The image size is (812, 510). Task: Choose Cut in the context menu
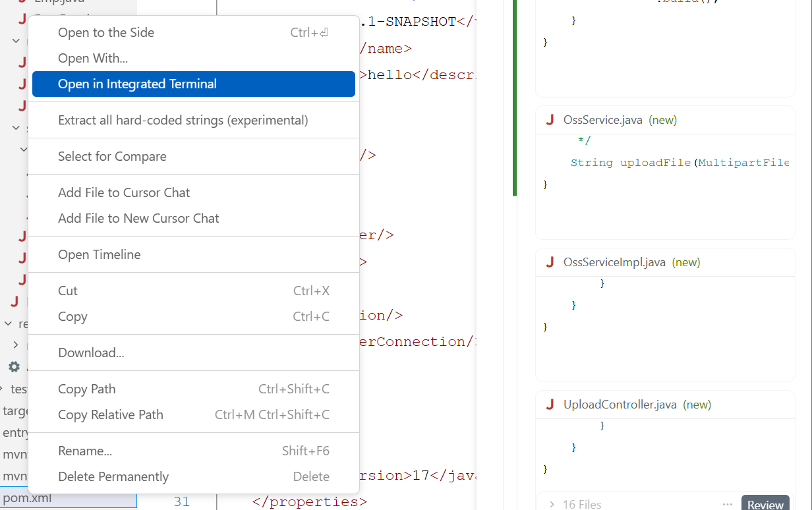click(194, 291)
